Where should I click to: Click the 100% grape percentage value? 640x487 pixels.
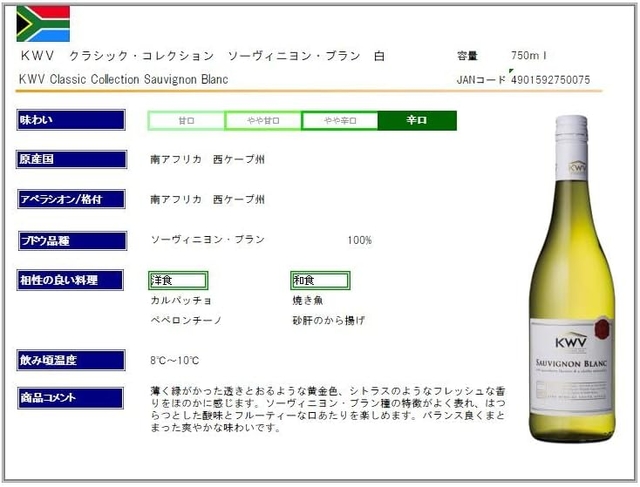pos(360,240)
